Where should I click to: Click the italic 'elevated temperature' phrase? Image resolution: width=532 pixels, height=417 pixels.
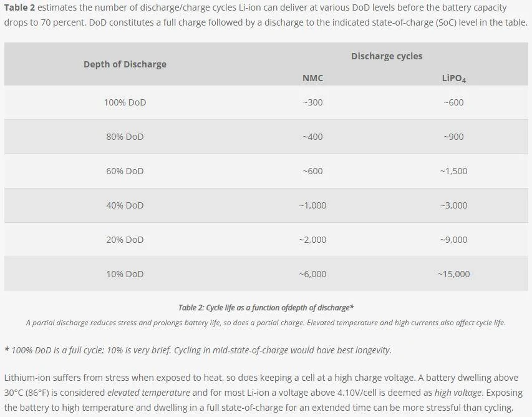[x=148, y=393]
